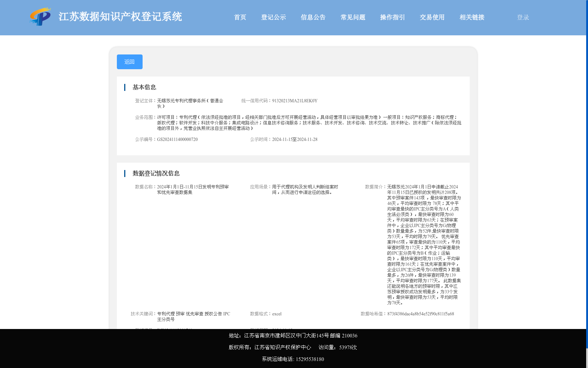The image size is (588, 368).
Task: Select the 基本信息 section heading
Action: click(x=144, y=87)
